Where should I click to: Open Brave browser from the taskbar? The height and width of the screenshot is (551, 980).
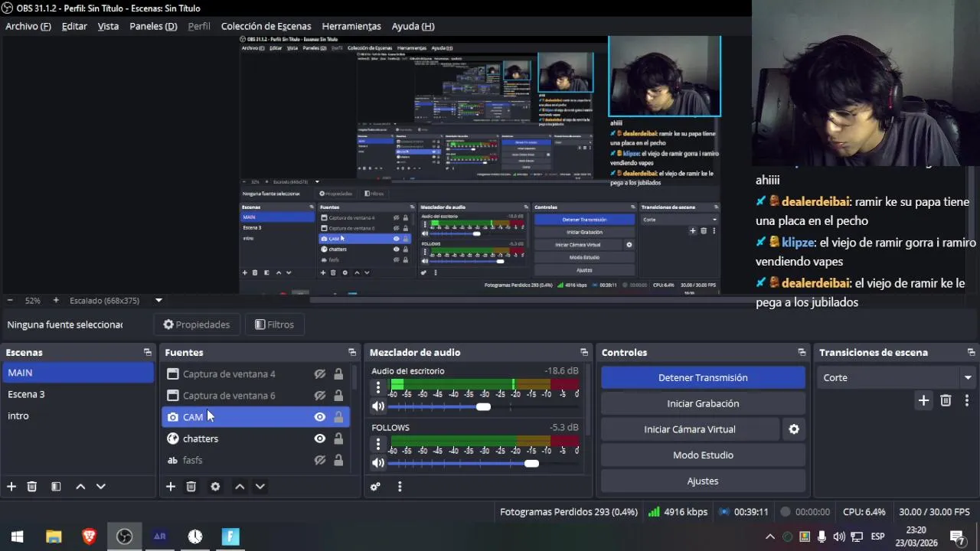tap(89, 536)
